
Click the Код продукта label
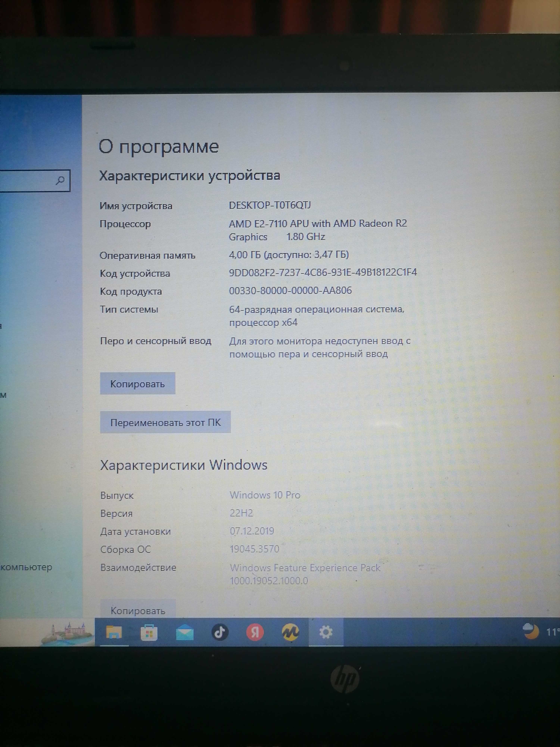[x=131, y=292]
